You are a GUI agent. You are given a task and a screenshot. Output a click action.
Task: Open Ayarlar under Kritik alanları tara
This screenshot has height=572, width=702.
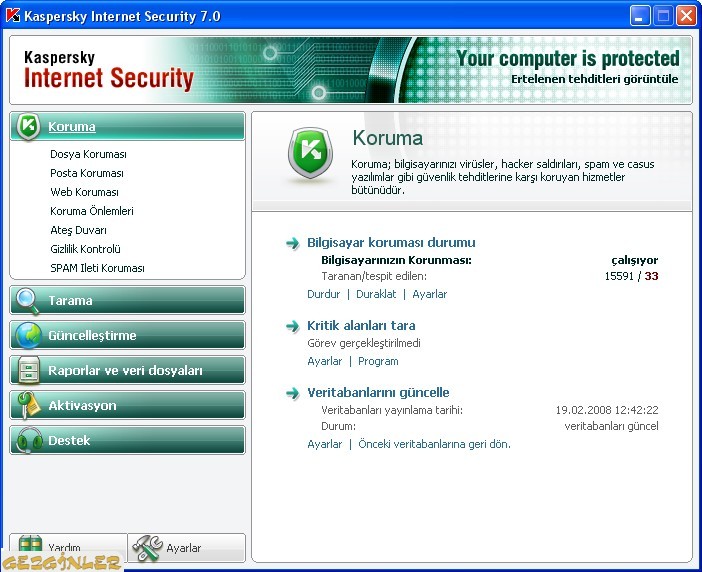(324, 361)
